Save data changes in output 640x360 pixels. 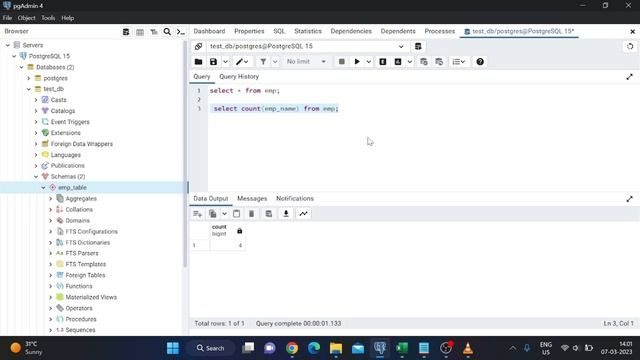coord(269,213)
